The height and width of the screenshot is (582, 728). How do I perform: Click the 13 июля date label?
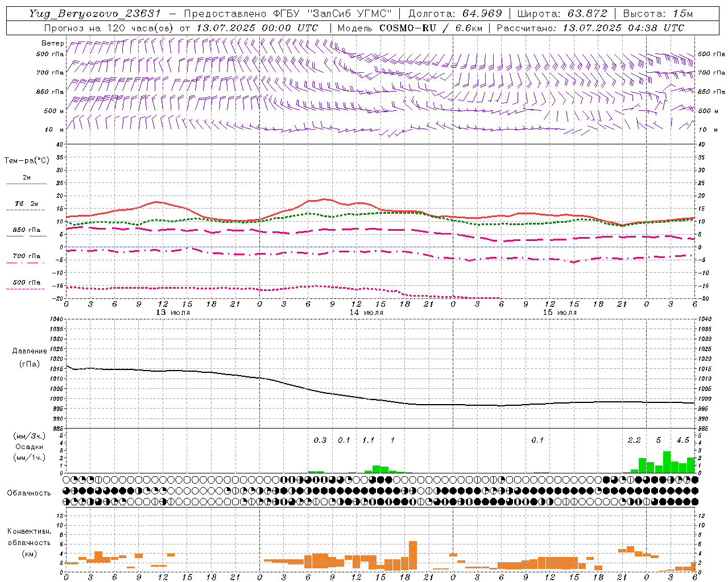click(173, 313)
